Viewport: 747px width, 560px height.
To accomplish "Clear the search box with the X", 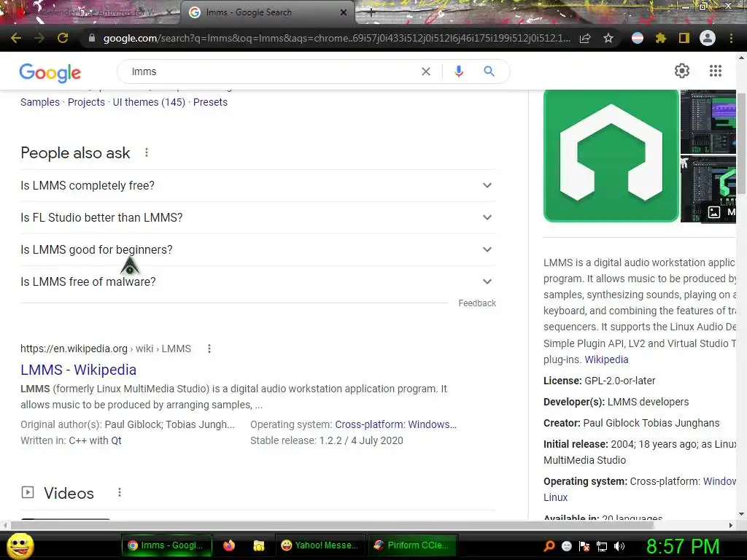I will (x=426, y=71).
